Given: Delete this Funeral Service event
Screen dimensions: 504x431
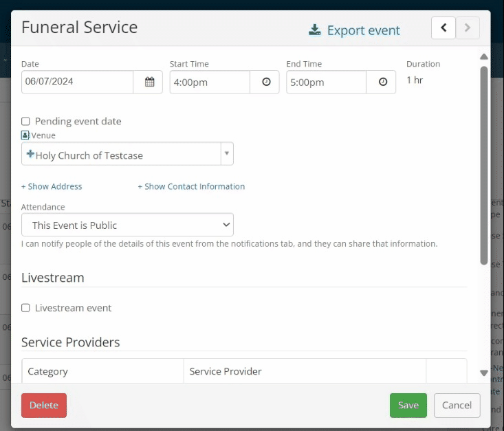Looking at the screenshot, I should tap(44, 406).
